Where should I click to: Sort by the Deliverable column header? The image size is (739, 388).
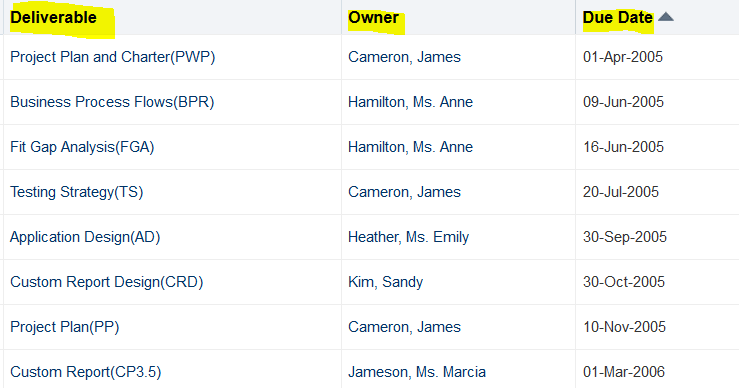coord(53,17)
